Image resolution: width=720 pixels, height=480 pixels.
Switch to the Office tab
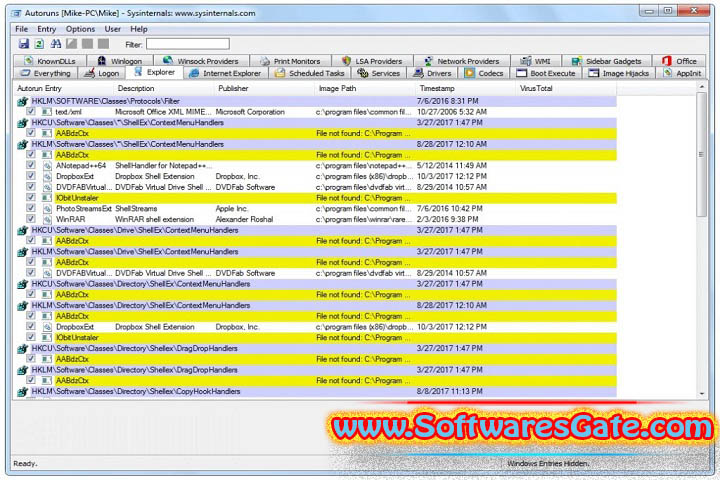[680, 61]
